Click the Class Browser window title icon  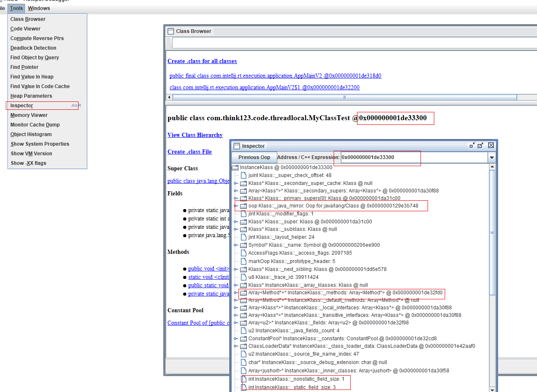[170, 31]
